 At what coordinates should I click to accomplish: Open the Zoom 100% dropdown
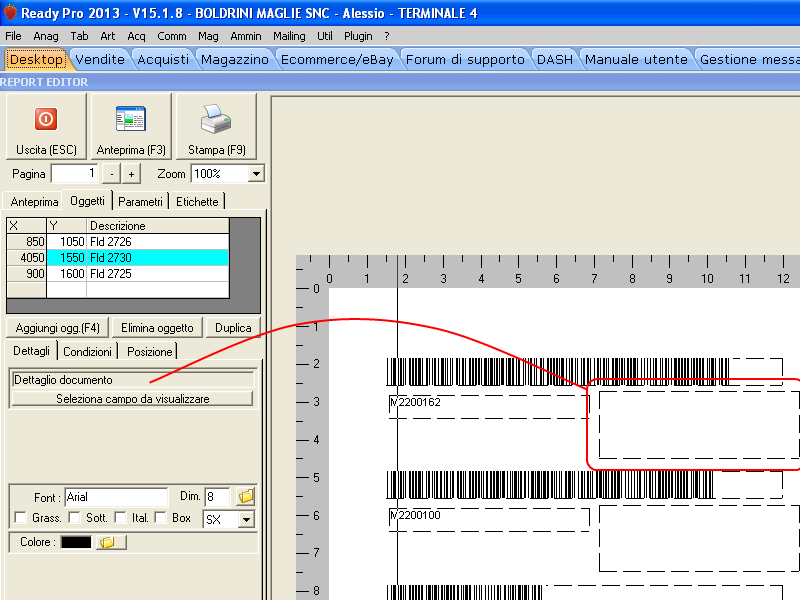[256, 174]
